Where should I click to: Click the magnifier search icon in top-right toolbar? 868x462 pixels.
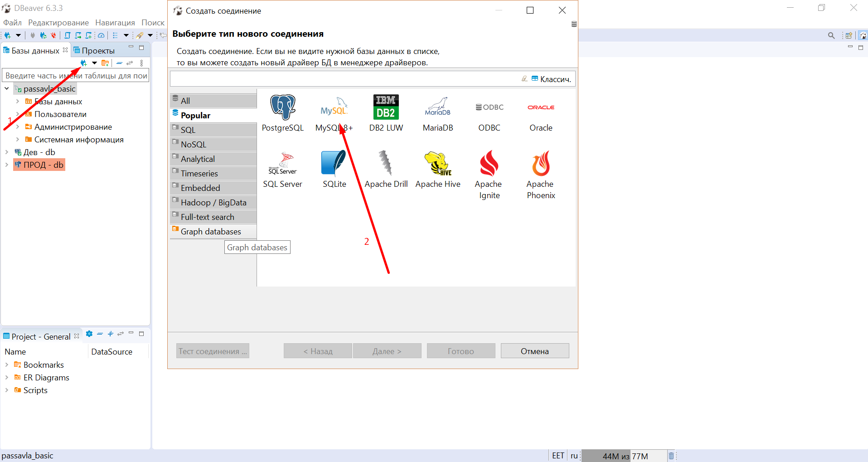(x=831, y=35)
